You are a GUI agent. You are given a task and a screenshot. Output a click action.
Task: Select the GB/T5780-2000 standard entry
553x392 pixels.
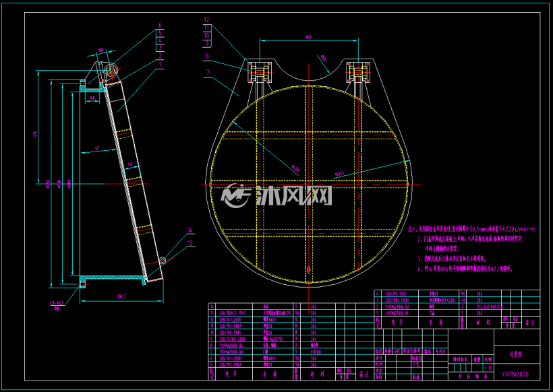click(x=233, y=339)
